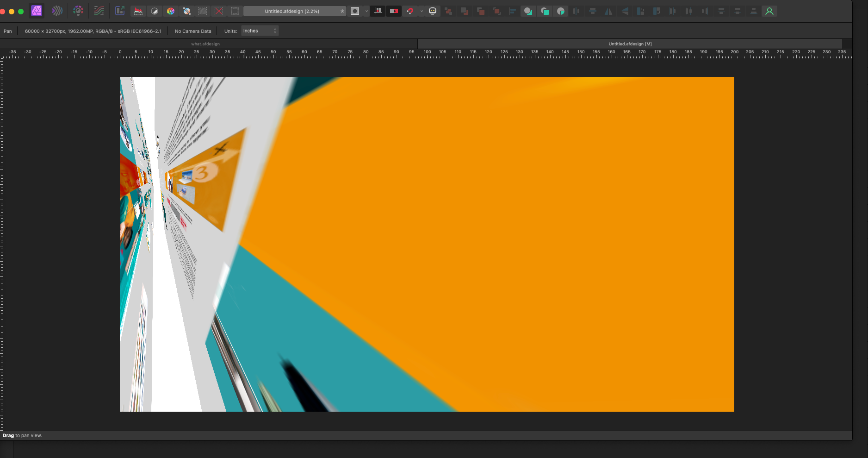
Task: Click Rotate Clockwise icon
Action: (657, 11)
